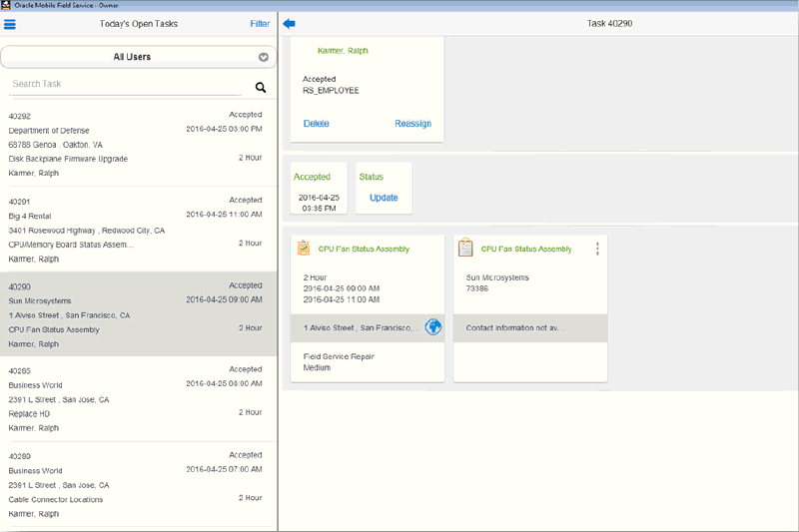This screenshot has width=799, height=532.
Task: Click the task checklist clipboard icon
Action: coord(304,248)
